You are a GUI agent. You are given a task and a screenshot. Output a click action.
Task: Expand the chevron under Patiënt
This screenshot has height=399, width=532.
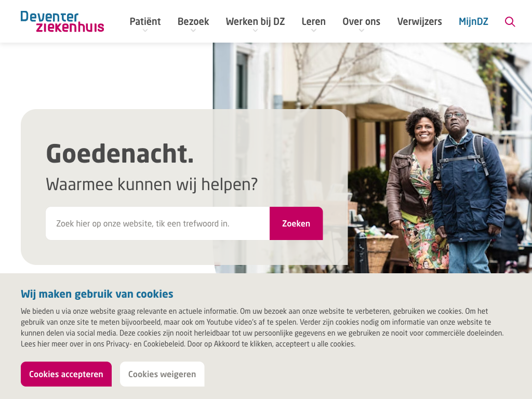point(145,31)
